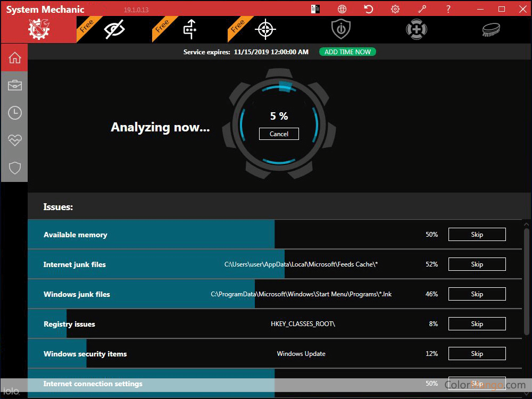Image resolution: width=532 pixels, height=399 pixels.
Task: Open the System Mechanic gear-wrench tab
Action: click(41, 30)
